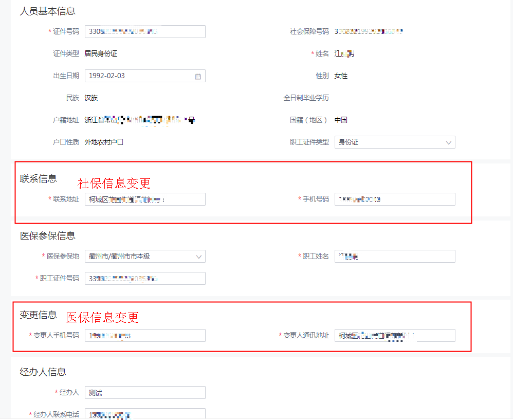Image resolution: width=513 pixels, height=420 pixels.
Task: Click the 变更信息 section heading
Action: [x=39, y=315]
